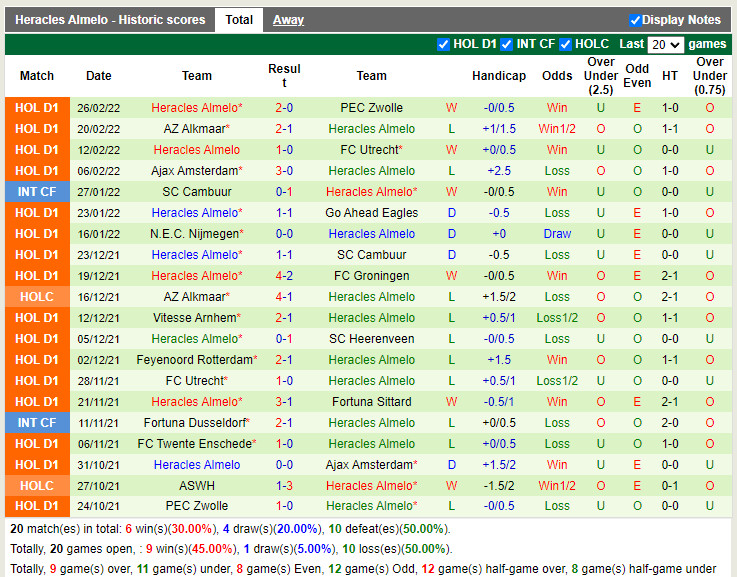Open Go Ahead Eagles team page
Viewport: 737px width, 577px height.
pyautogui.click(x=371, y=213)
